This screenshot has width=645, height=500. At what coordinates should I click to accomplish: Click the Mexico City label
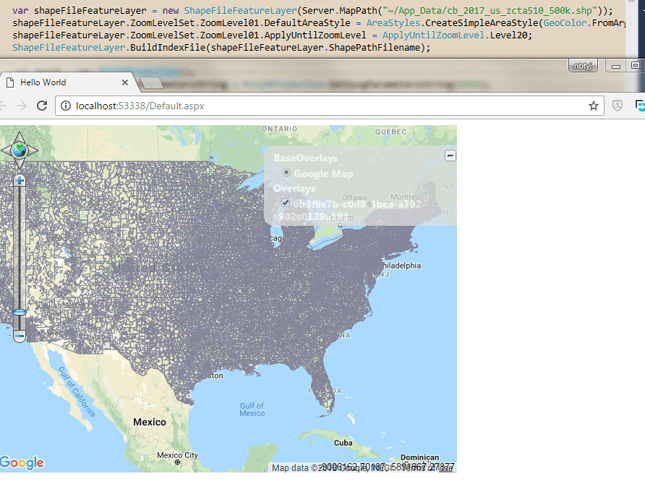[x=178, y=455]
